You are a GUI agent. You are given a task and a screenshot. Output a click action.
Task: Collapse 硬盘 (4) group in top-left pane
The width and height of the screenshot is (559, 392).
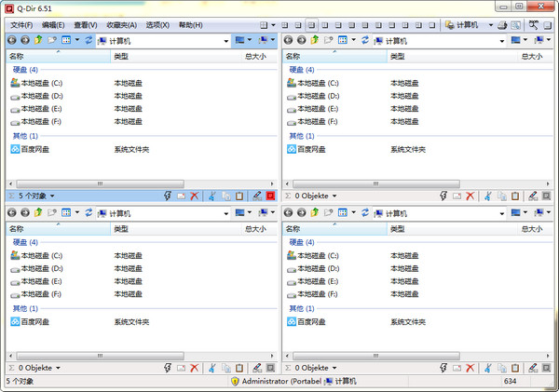point(25,70)
